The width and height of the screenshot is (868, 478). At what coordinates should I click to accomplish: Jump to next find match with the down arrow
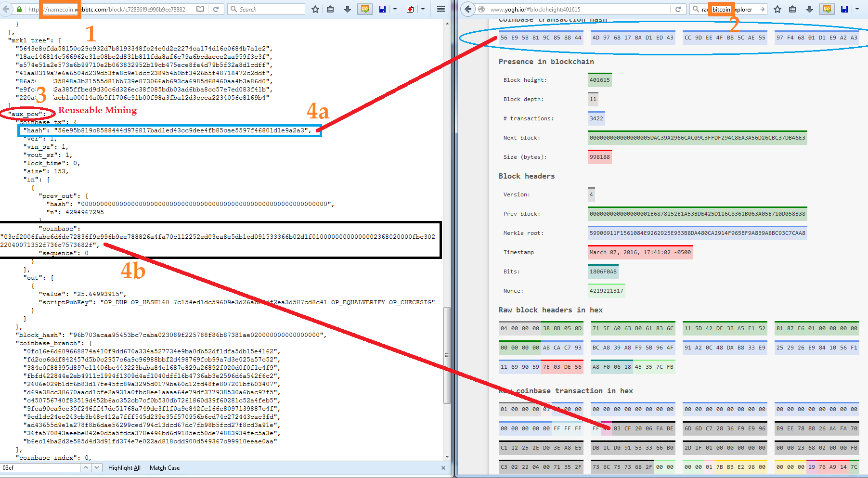tap(97, 467)
